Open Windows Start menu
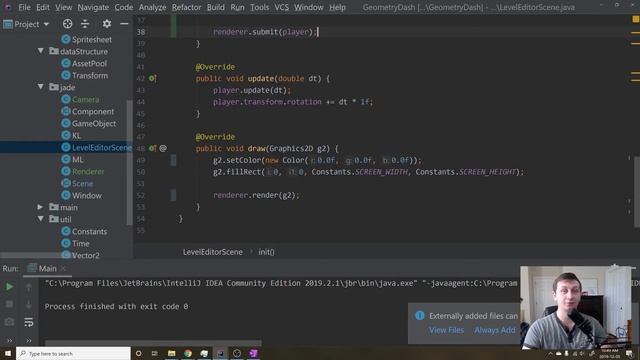The image size is (640, 360). 8,353
